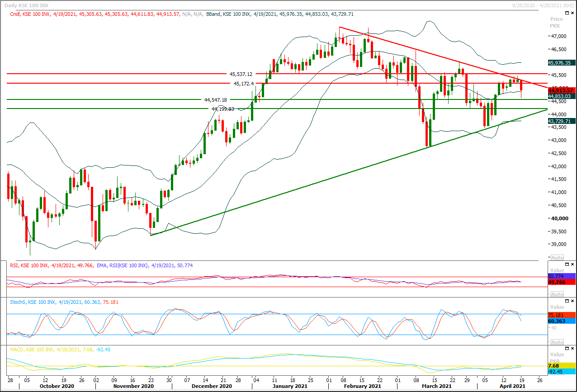The width and height of the screenshot is (577, 392).
Task: Click the 44,199.83 support level label
Action: pos(222,109)
